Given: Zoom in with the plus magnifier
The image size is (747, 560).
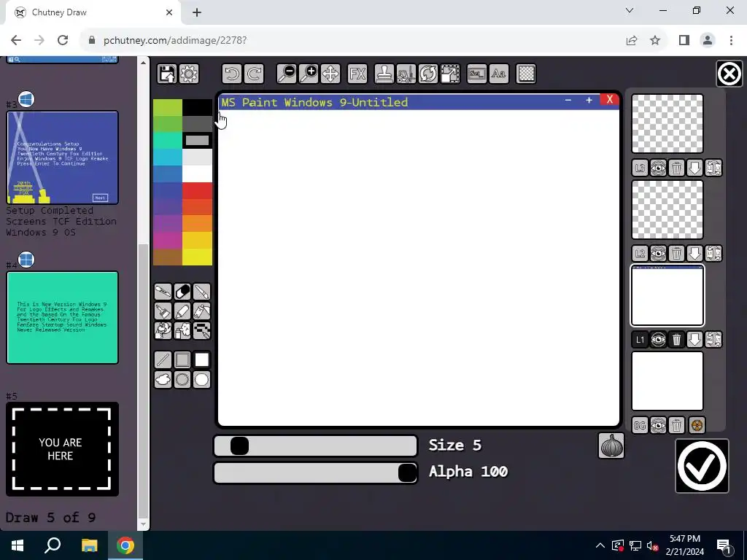Looking at the screenshot, I should click(309, 74).
